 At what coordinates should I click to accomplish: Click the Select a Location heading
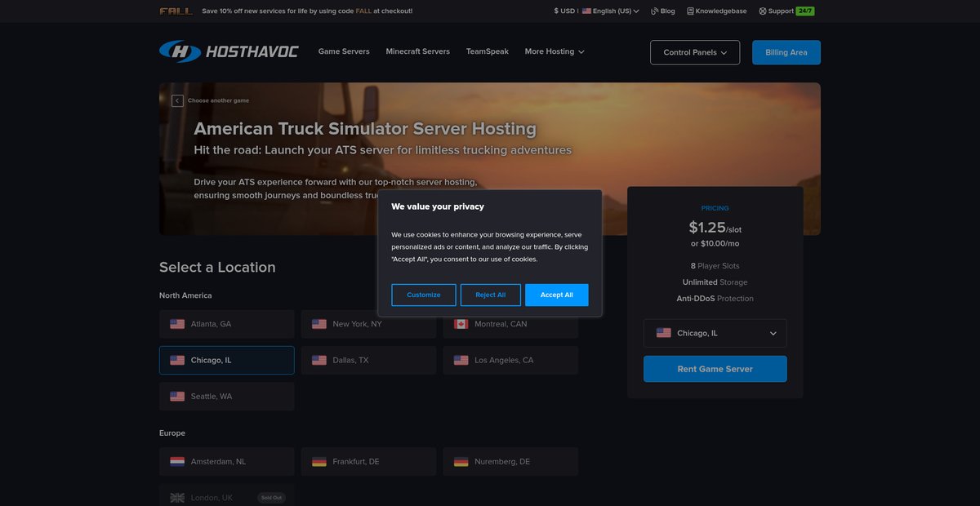coord(217,267)
